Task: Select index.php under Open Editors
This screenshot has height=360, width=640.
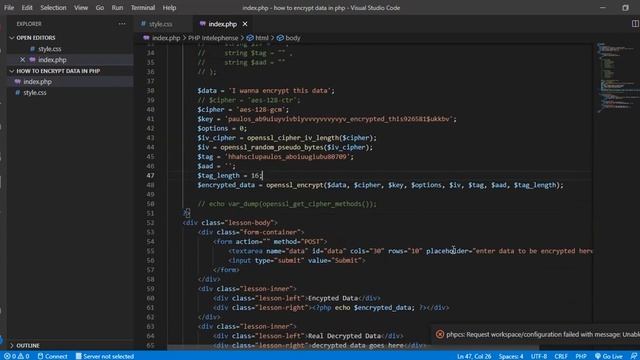Action: (x=52, y=60)
